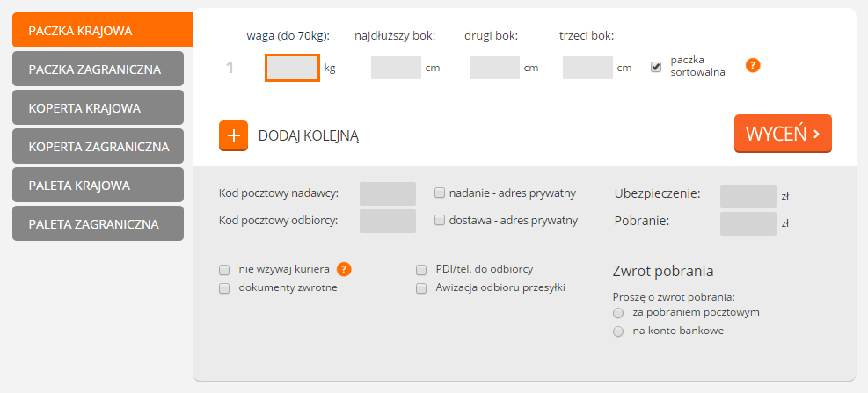Choose the na konto bankowe radio option
868x393 pixels.
tap(618, 331)
